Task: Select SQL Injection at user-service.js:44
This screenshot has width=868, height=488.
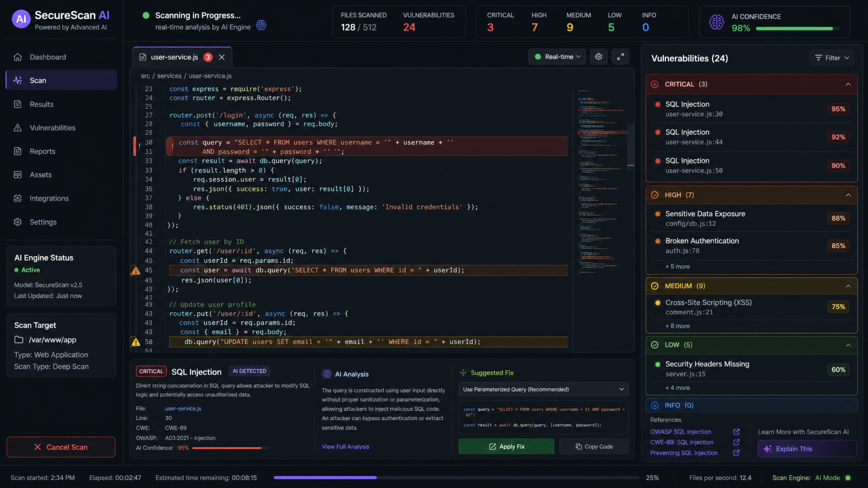Action: click(x=751, y=137)
